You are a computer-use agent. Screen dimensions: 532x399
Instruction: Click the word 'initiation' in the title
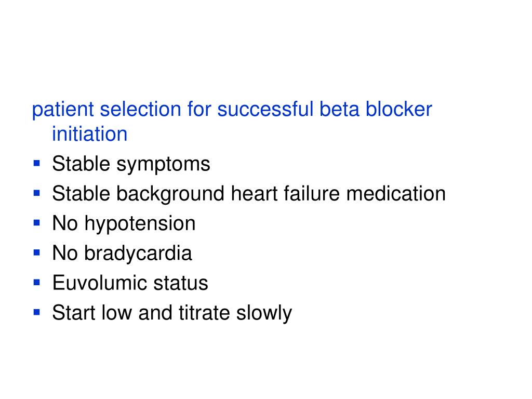coord(89,134)
